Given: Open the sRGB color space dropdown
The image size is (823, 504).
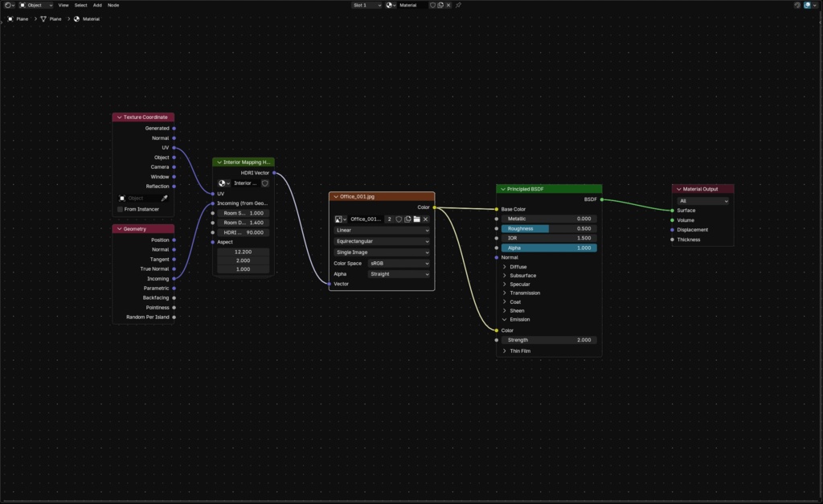Looking at the screenshot, I should [399, 263].
